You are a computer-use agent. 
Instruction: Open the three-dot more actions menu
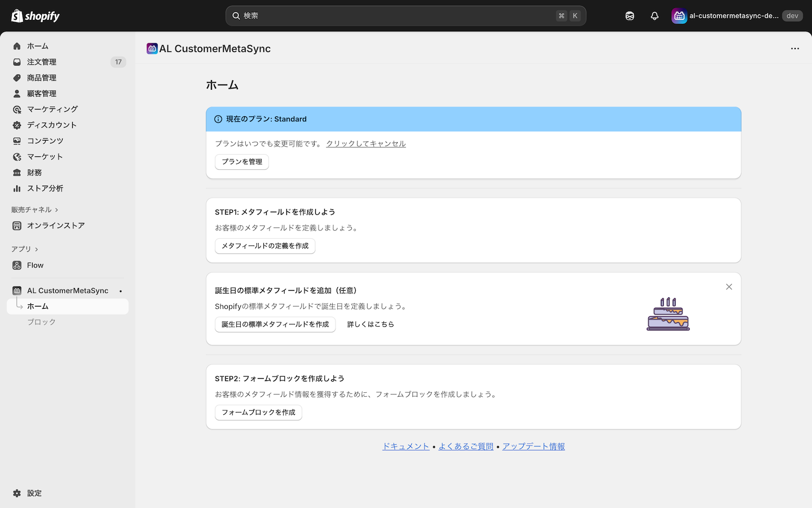pos(795,49)
